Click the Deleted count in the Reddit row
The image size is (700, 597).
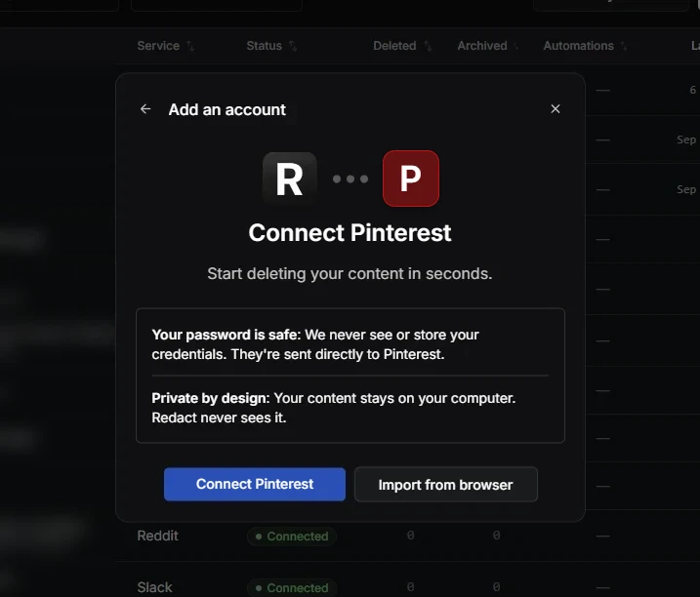[410, 536]
